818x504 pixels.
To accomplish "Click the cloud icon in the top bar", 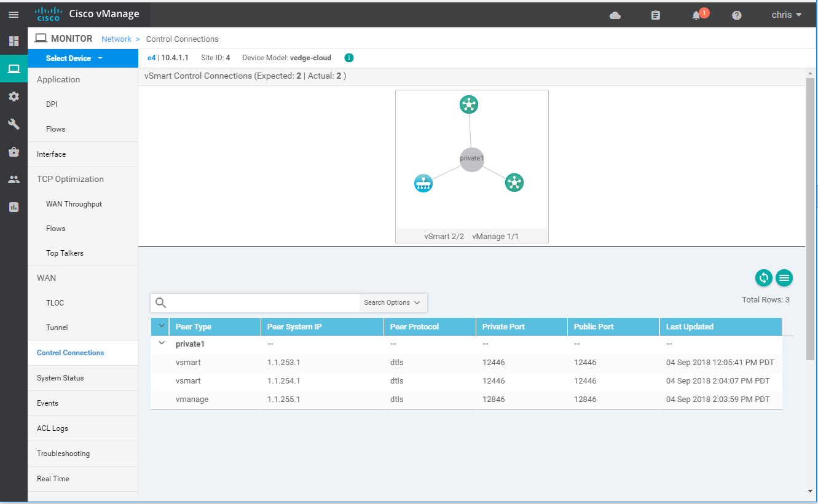I will (x=615, y=14).
